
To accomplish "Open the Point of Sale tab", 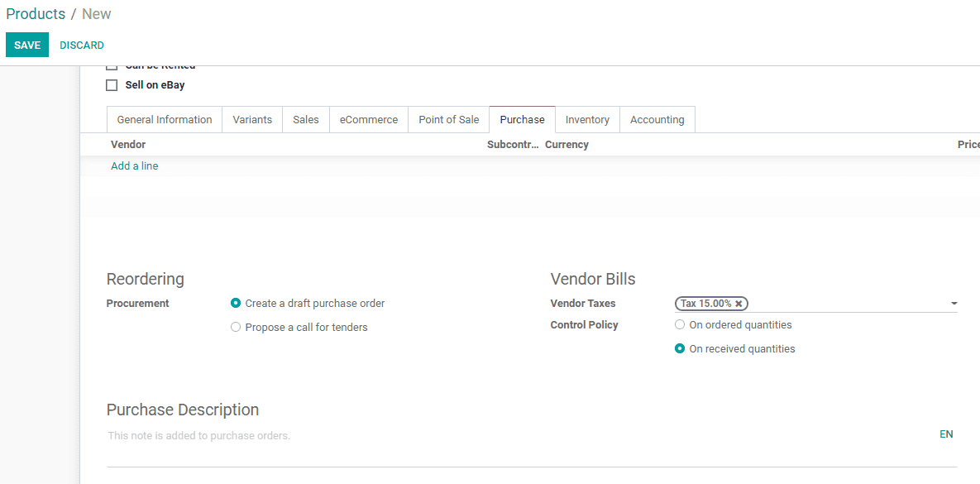I will tap(449, 119).
